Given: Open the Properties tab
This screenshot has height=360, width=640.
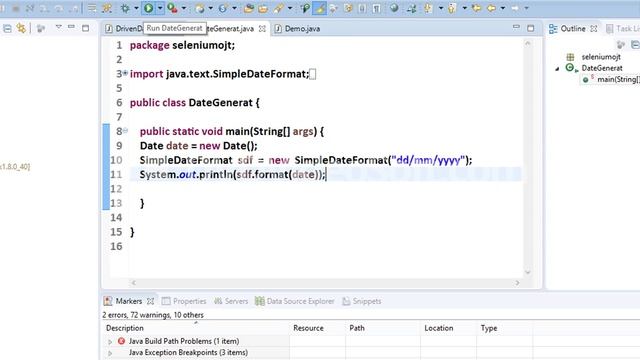Looking at the screenshot, I should click(184, 301).
